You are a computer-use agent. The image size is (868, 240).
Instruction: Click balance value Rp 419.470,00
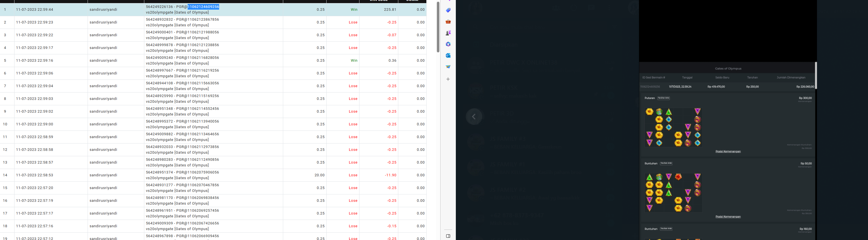point(716,87)
